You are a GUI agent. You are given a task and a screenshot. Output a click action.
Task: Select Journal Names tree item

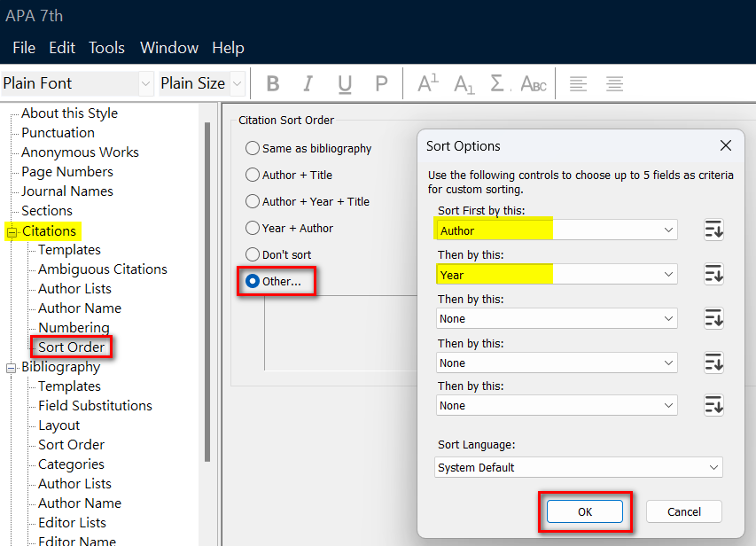coord(67,191)
